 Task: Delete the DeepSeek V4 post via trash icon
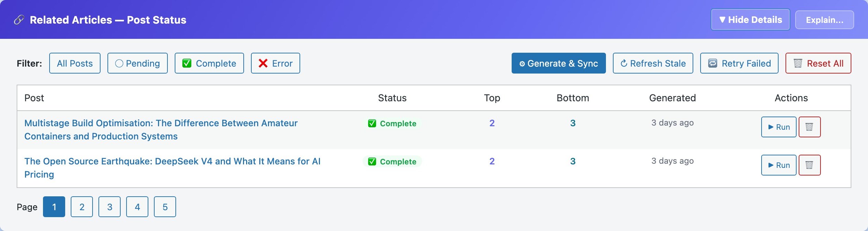809,165
